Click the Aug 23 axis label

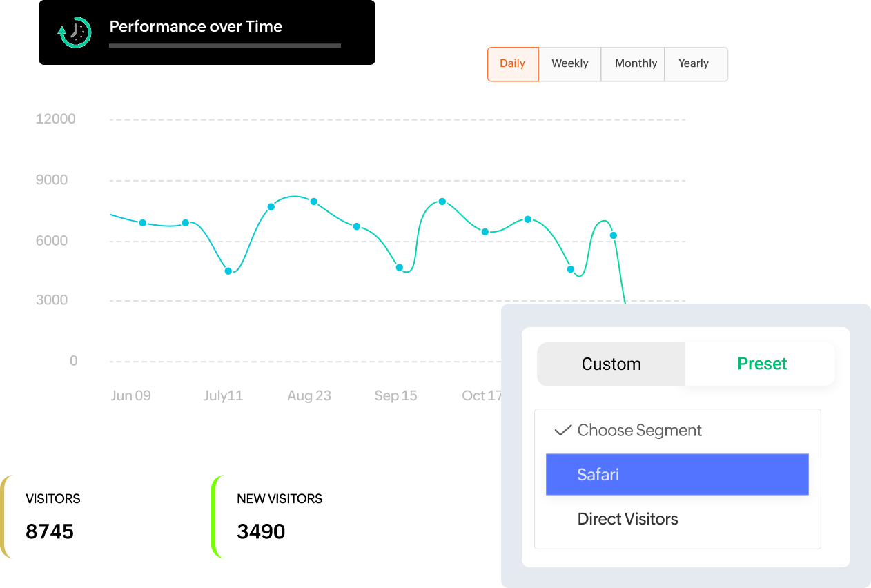309,395
